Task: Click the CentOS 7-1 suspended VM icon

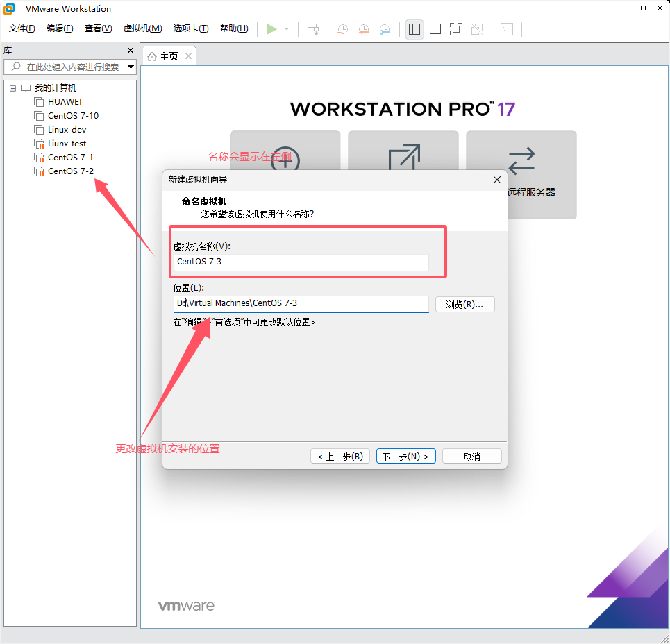Action: pyautogui.click(x=39, y=158)
